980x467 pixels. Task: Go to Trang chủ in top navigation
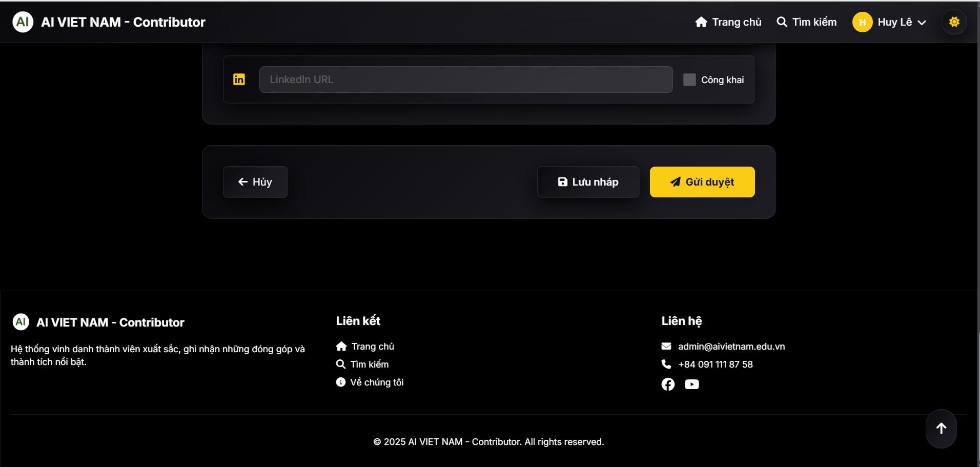[x=728, y=22]
